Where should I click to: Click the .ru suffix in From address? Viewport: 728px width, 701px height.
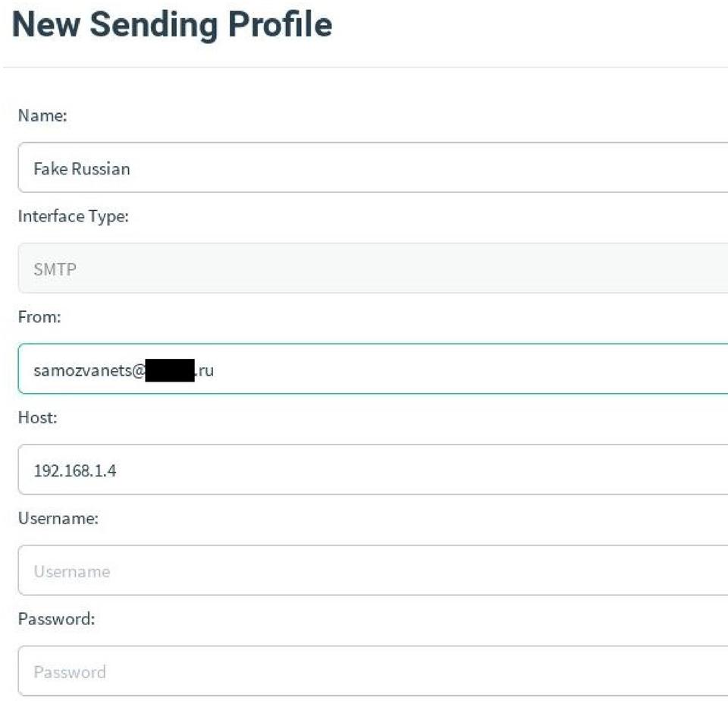pos(205,371)
